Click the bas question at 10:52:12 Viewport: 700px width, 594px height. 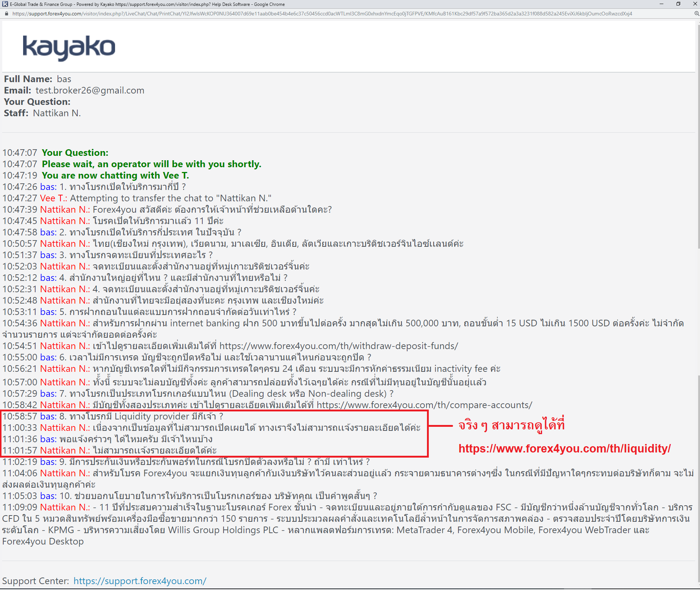click(145, 278)
